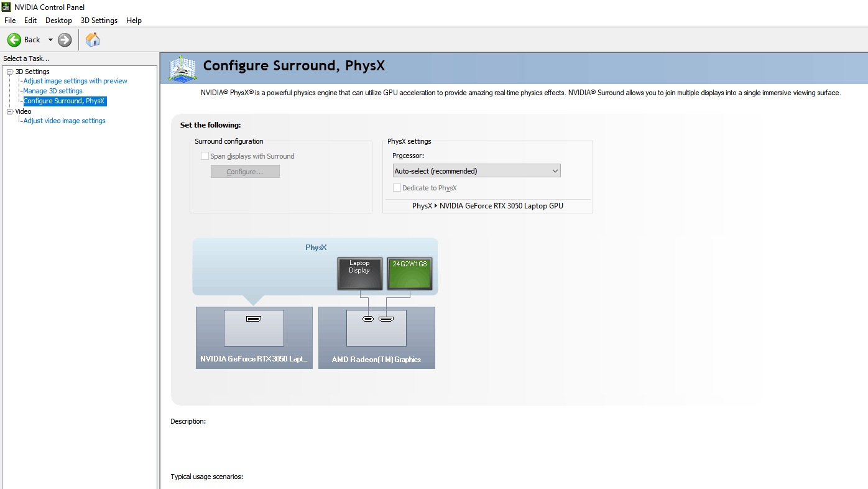Click the NVIDIA GeForce RTX 3050 port icon

(x=254, y=319)
